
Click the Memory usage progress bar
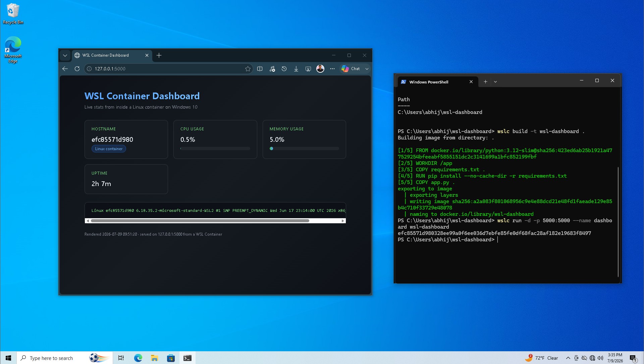(x=304, y=148)
